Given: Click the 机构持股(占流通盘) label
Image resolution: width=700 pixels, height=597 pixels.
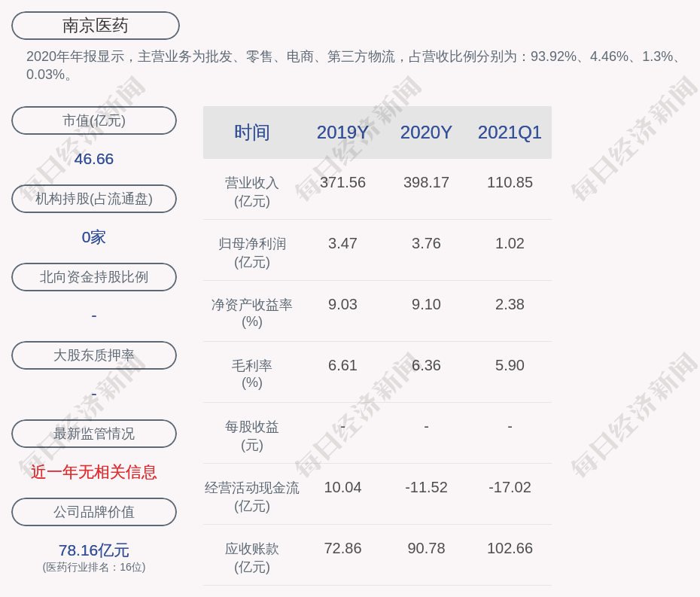Looking at the screenshot, I should click(94, 199).
